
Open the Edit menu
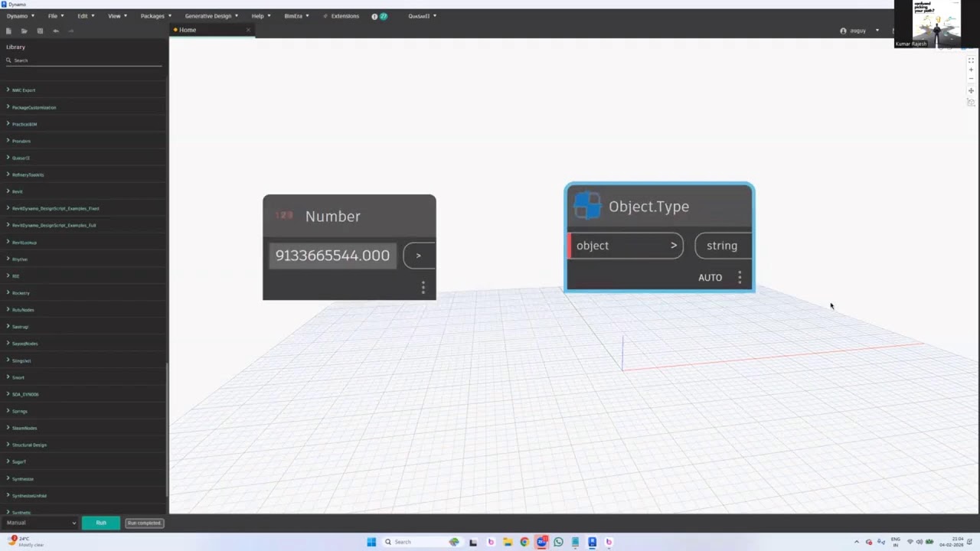[x=85, y=16]
